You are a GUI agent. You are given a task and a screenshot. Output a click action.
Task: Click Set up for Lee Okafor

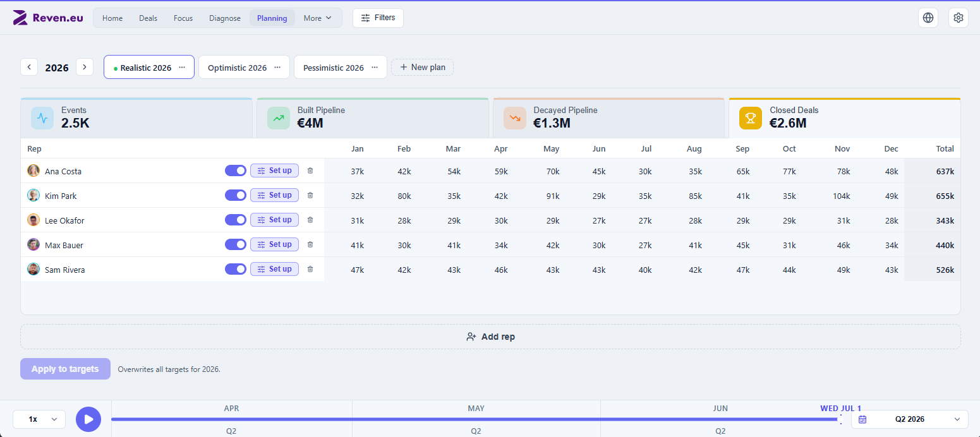click(x=274, y=220)
